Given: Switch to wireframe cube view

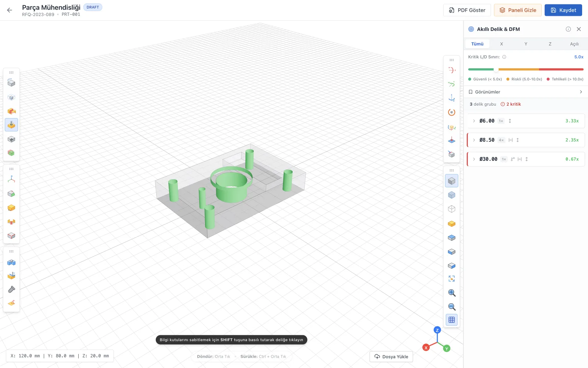Looking at the screenshot, I should [x=452, y=209].
